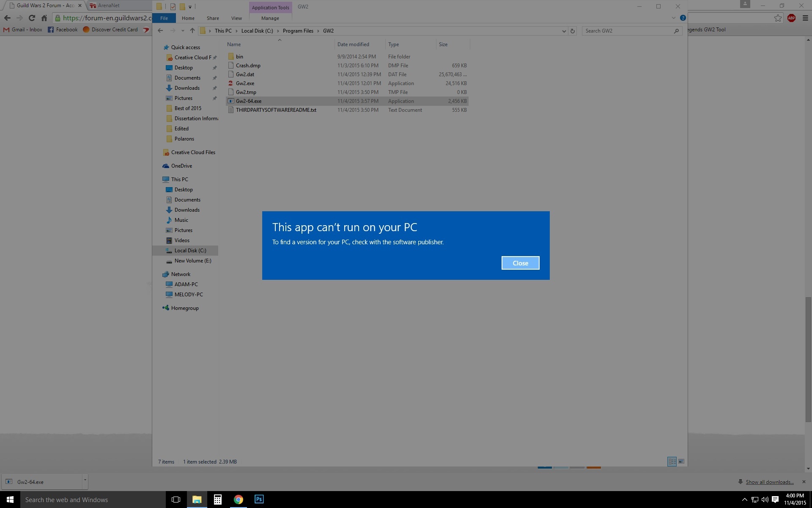The image size is (812, 508).
Task: Sort files by the Size column
Action: pos(453,44)
